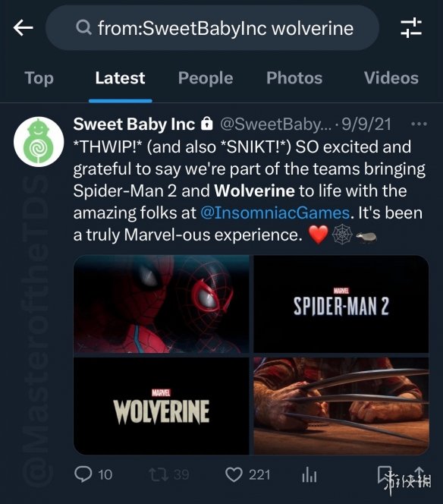Click the Sweet Baby Inc display name
This screenshot has width=443, height=504.
click(x=134, y=124)
